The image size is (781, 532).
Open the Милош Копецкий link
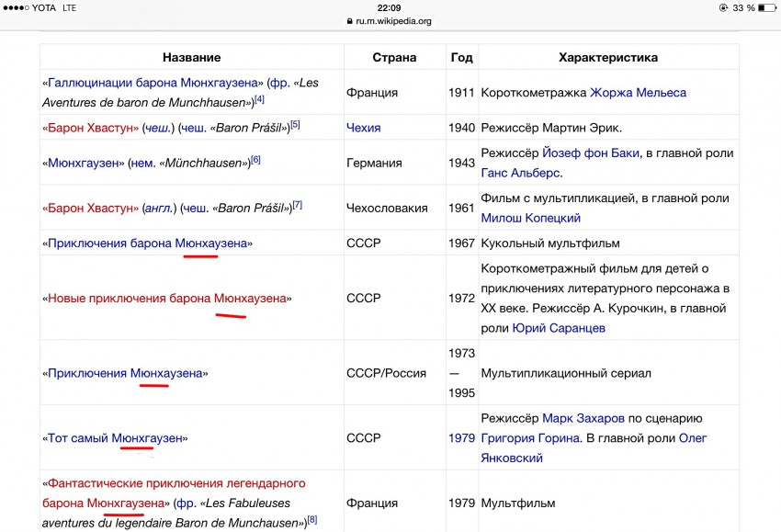coord(530,218)
